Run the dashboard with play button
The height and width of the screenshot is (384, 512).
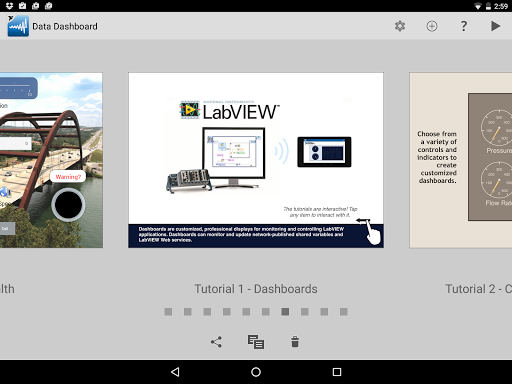(x=495, y=26)
